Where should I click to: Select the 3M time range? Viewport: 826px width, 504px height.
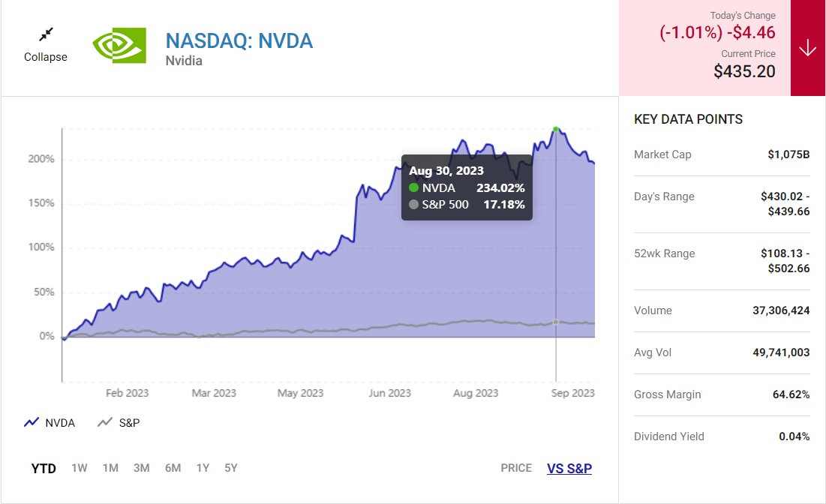[x=141, y=468]
